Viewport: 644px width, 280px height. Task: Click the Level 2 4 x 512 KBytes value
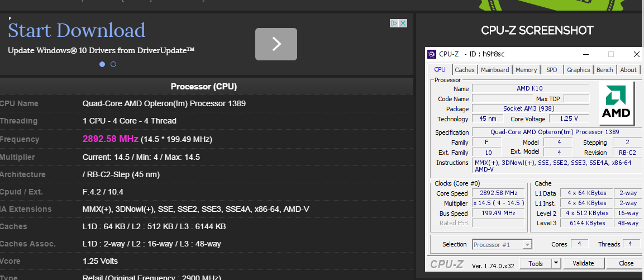click(x=588, y=213)
